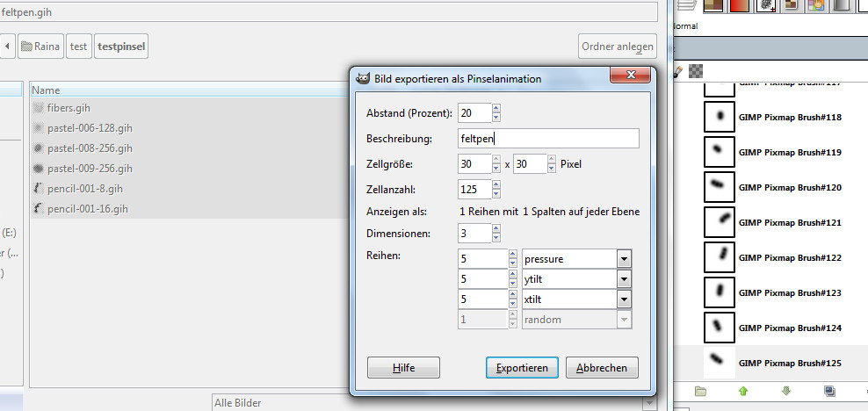Duplicate the layer icon in Layers panel
The image size is (868, 411).
829,391
